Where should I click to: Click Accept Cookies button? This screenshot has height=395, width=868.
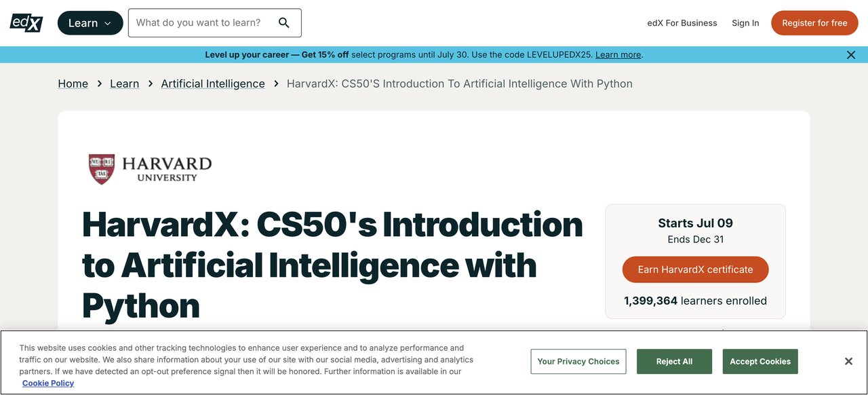[760, 362]
